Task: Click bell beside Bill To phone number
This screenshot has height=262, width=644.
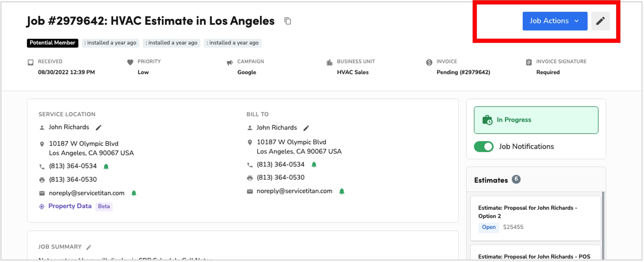Action: pyautogui.click(x=314, y=165)
